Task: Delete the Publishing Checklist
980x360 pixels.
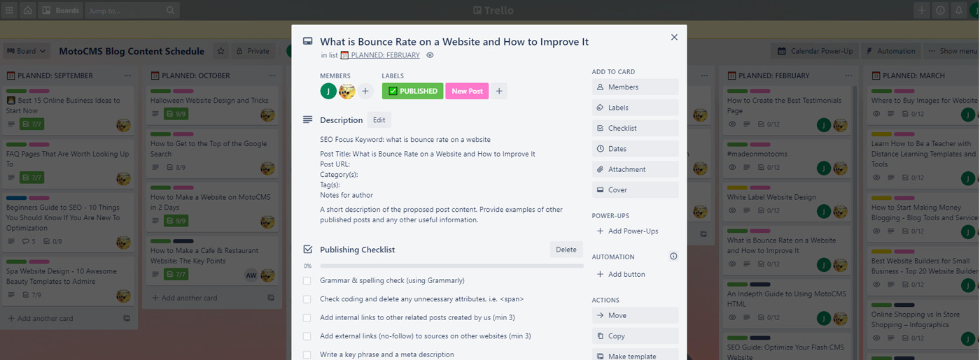Action: (566, 250)
